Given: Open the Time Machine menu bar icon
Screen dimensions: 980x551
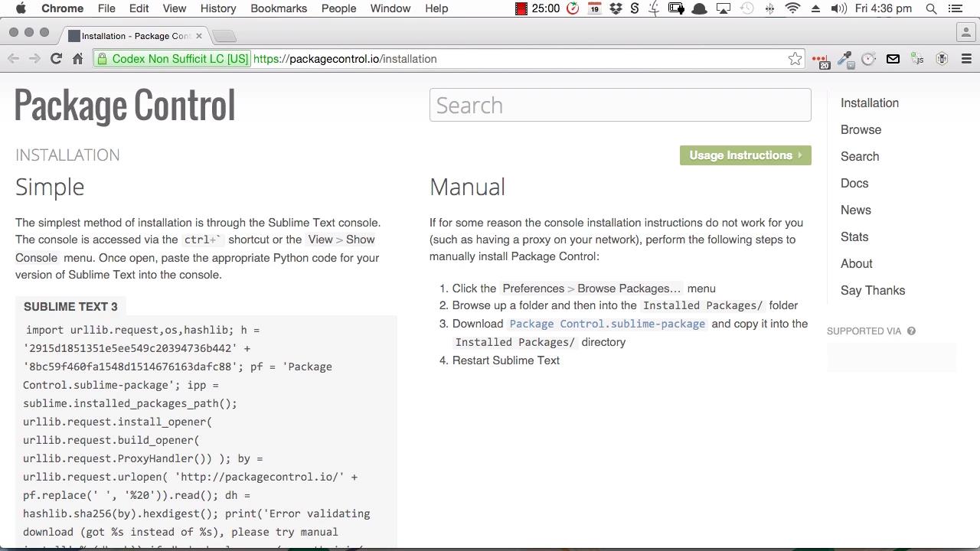Looking at the screenshot, I should click(x=747, y=8).
